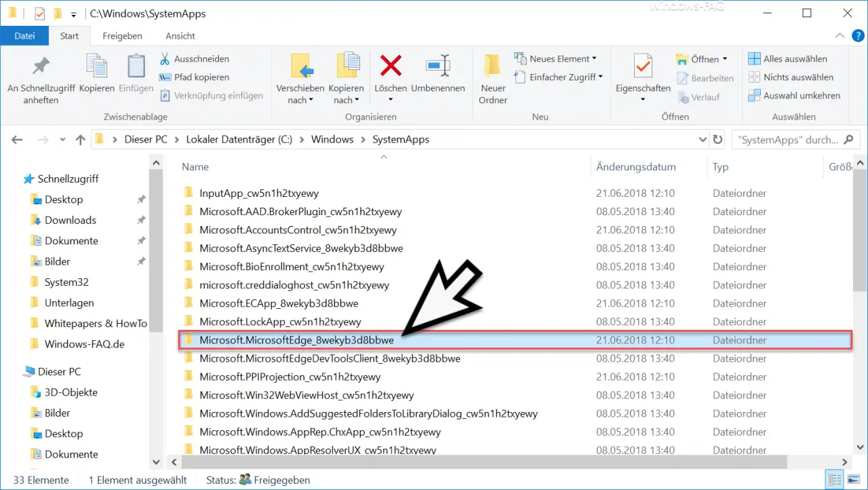Expand Windows breadcrumb chevron
The image size is (868, 490).
click(363, 140)
